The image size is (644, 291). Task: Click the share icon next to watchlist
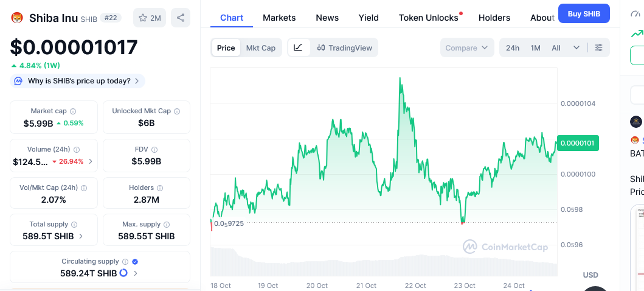(181, 18)
